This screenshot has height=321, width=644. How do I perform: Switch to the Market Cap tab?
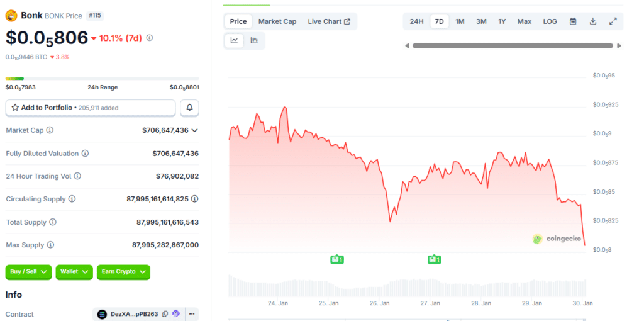click(x=277, y=21)
